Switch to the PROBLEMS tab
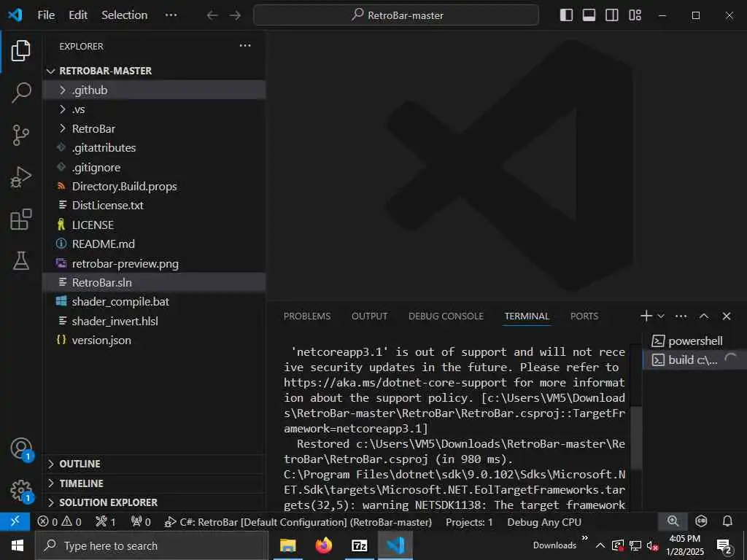747x560 pixels. 307,316
